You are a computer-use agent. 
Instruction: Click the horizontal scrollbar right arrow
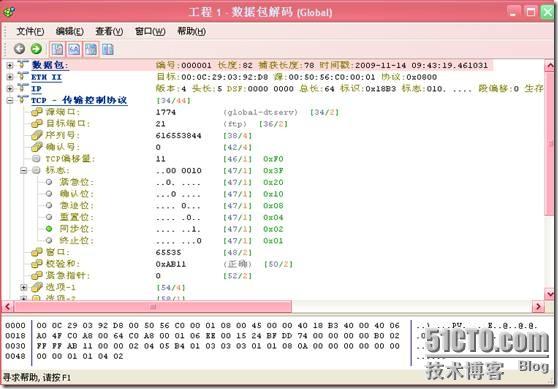pos(538,306)
